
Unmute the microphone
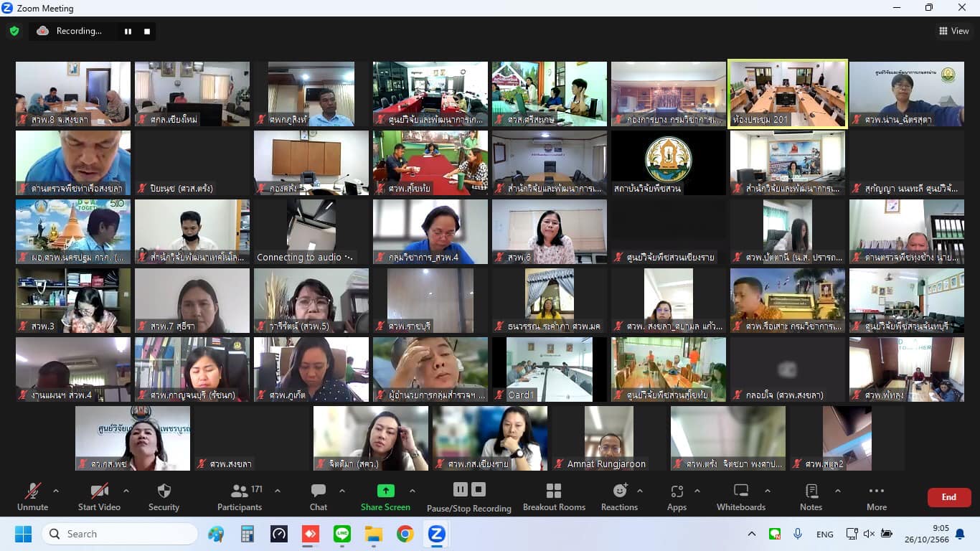tap(32, 497)
